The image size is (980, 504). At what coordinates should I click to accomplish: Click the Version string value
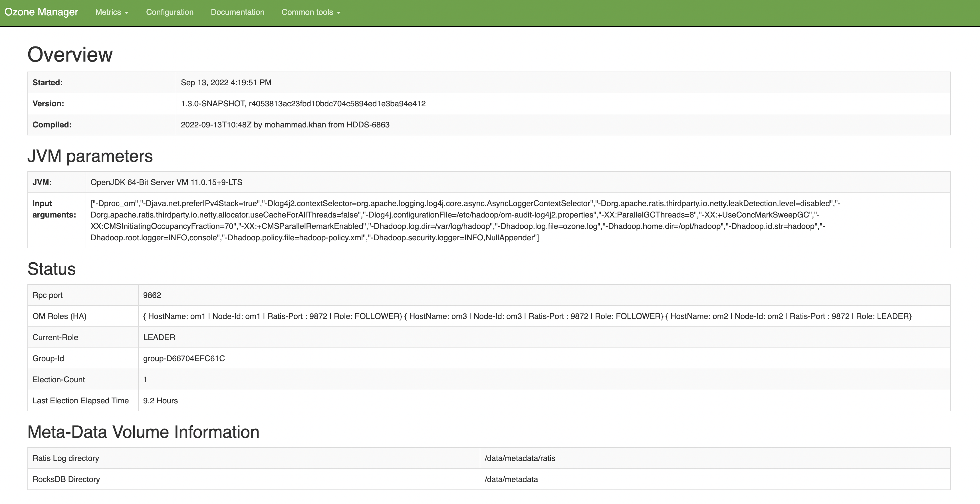[x=303, y=104]
